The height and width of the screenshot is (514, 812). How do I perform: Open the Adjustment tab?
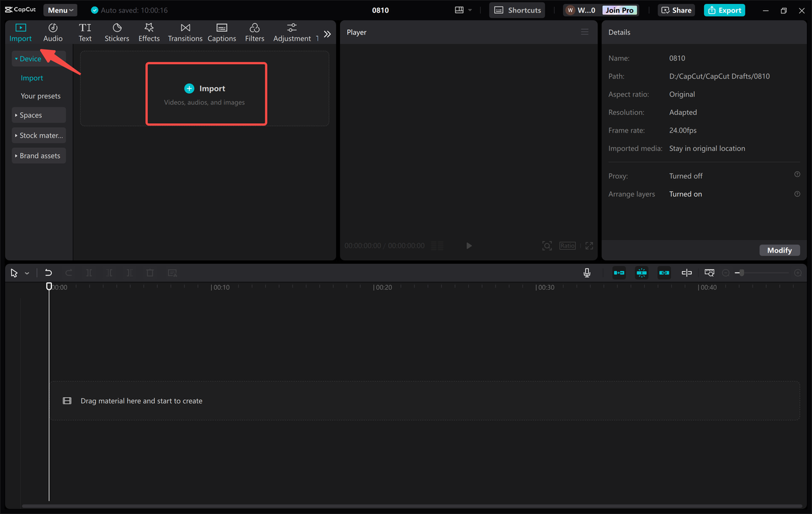(x=292, y=32)
